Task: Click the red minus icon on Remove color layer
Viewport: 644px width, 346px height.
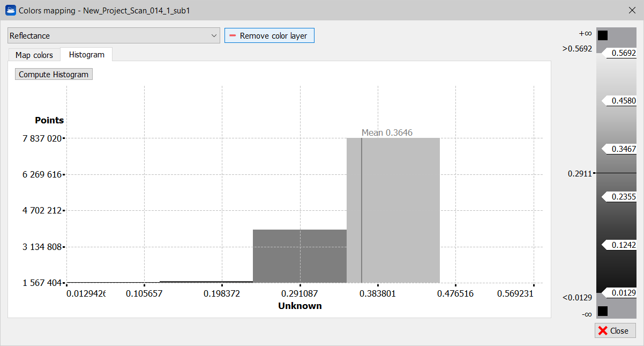Action: [x=233, y=36]
